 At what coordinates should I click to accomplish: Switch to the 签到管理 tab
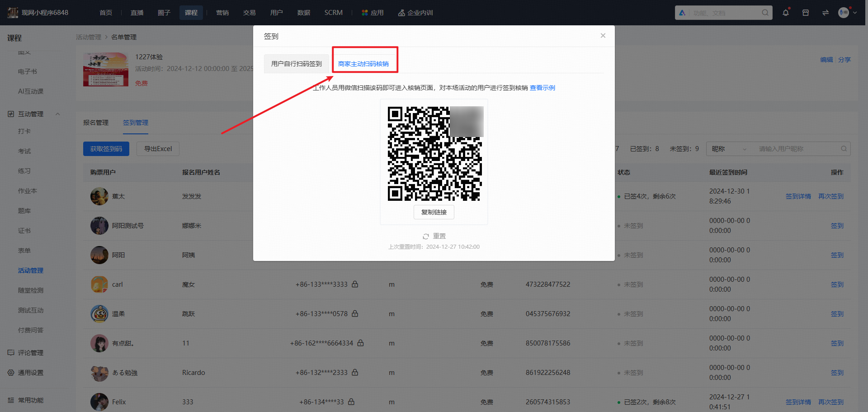point(136,123)
